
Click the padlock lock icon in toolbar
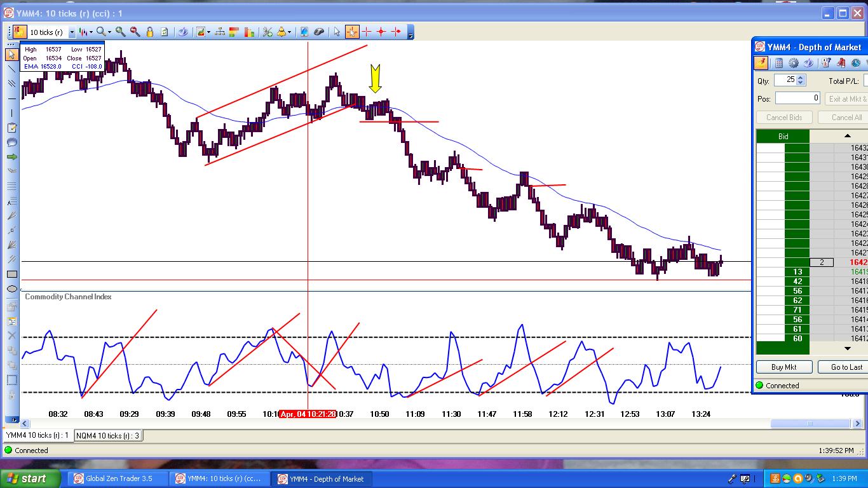[x=150, y=32]
